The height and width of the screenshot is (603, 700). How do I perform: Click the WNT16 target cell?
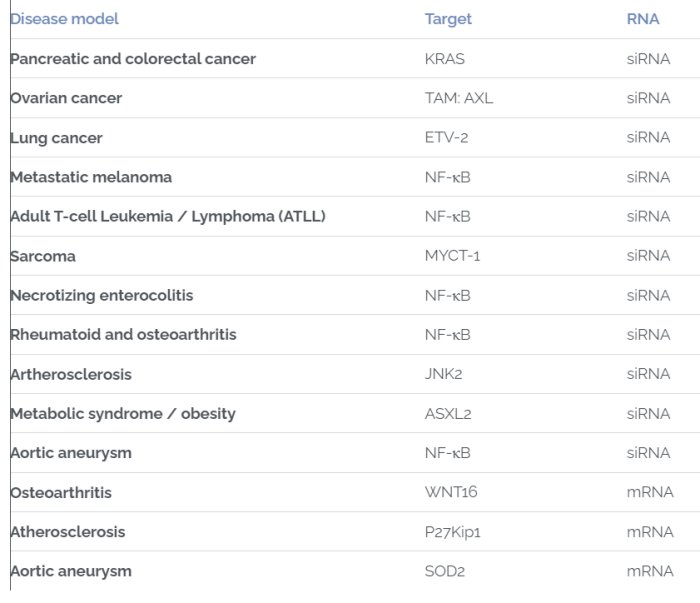[x=449, y=492]
